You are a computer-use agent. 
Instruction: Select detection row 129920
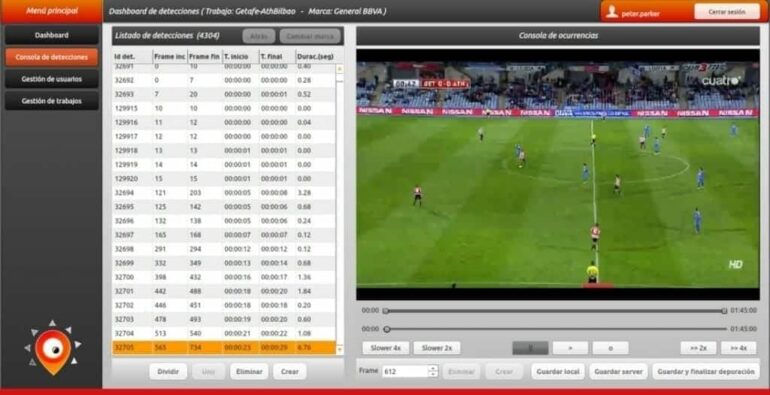pyautogui.click(x=224, y=179)
